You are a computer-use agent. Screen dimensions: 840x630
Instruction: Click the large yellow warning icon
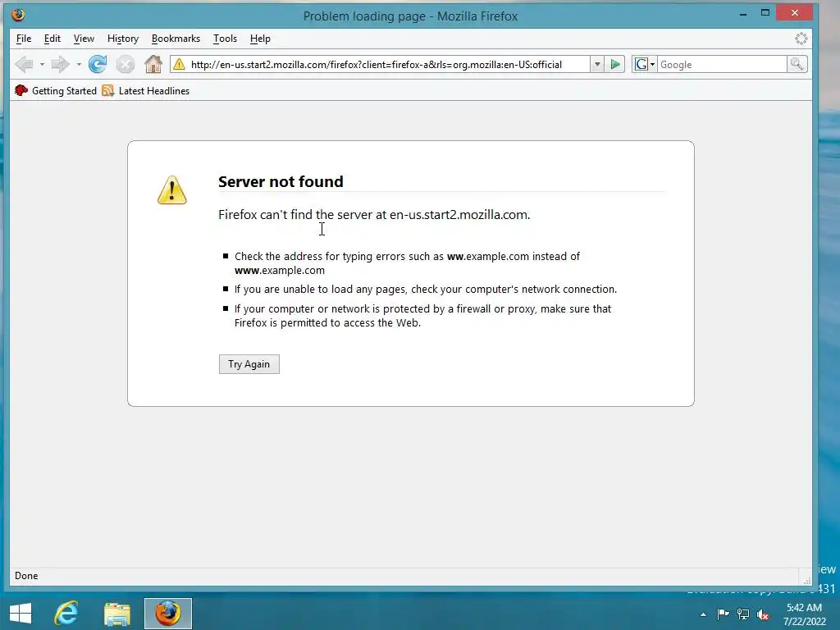[x=172, y=190]
